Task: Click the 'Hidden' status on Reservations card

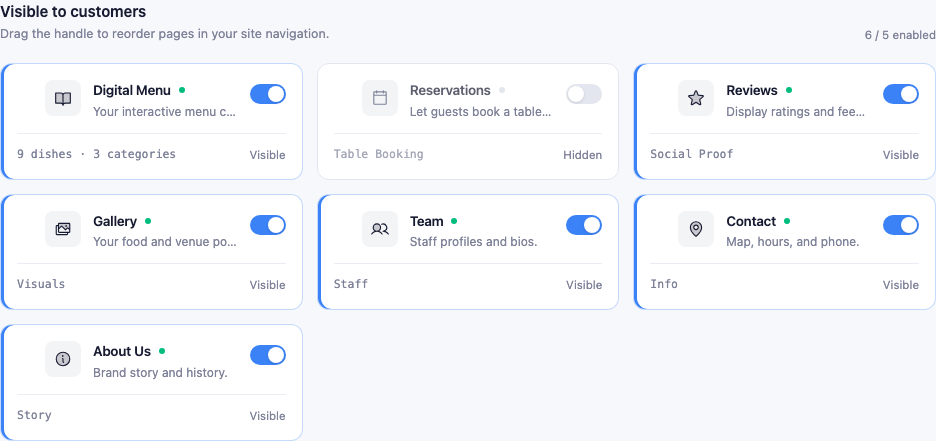Action: 583,155
